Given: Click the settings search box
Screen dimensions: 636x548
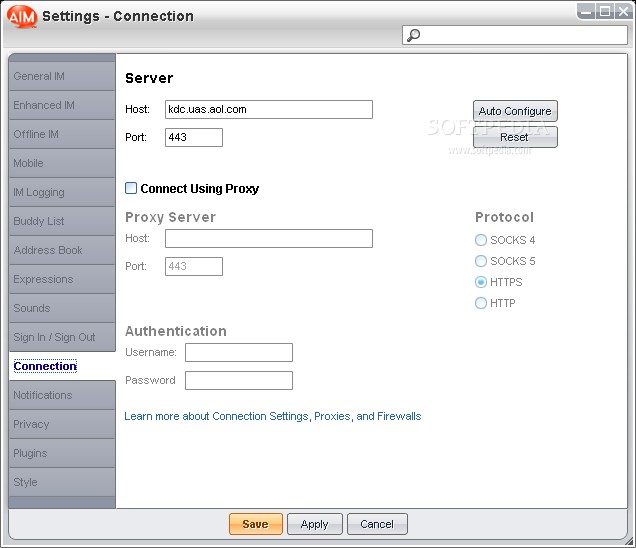Looking at the screenshot, I should click(515, 35).
